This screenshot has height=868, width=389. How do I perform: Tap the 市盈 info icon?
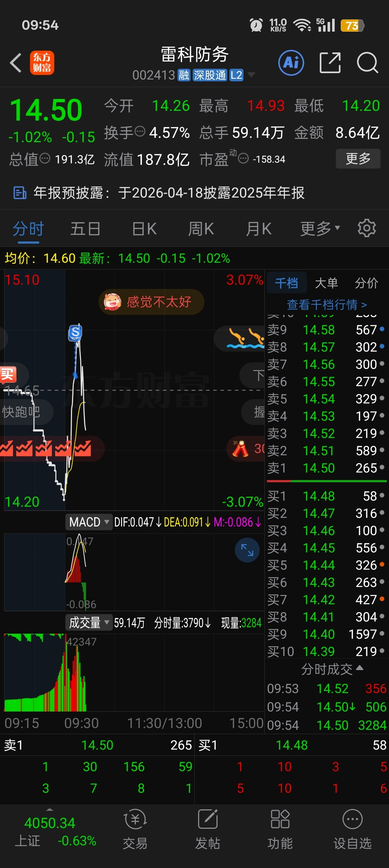click(243, 158)
